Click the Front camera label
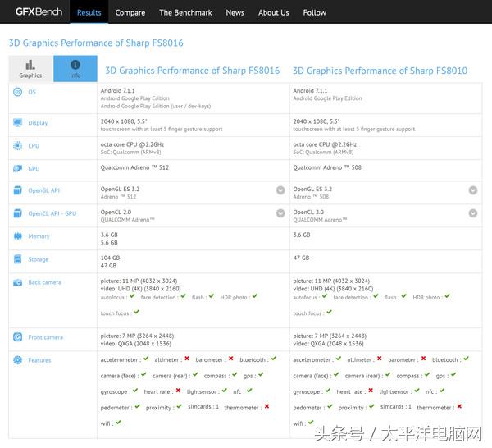This screenshot has width=492, height=448. tap(45, 337)
